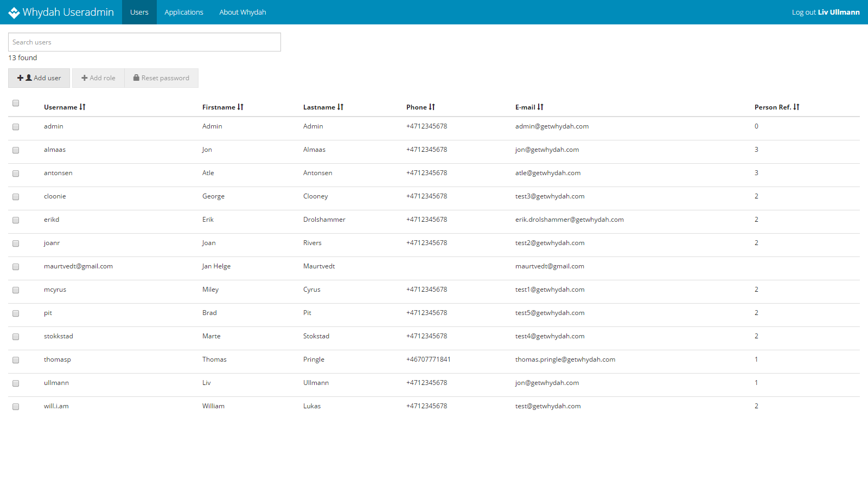Open user joanr by username
868x488 pixels.
click(52, 243)
